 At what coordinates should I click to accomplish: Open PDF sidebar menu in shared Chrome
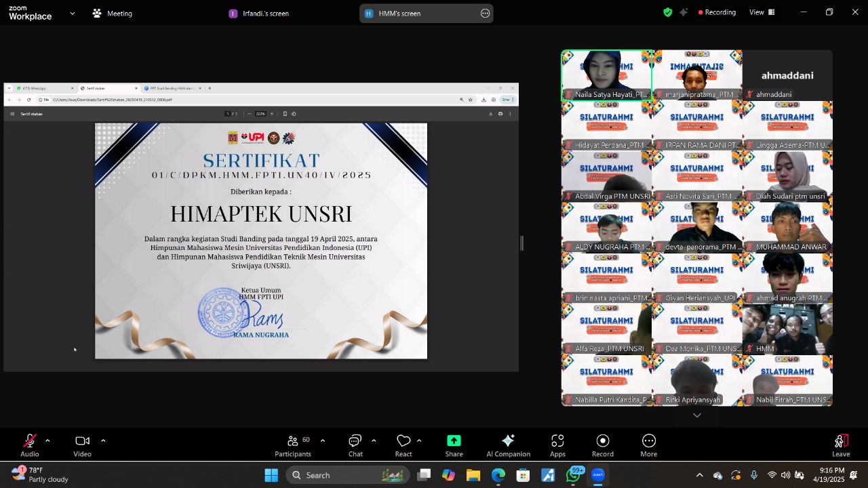[x=12, y=114]
